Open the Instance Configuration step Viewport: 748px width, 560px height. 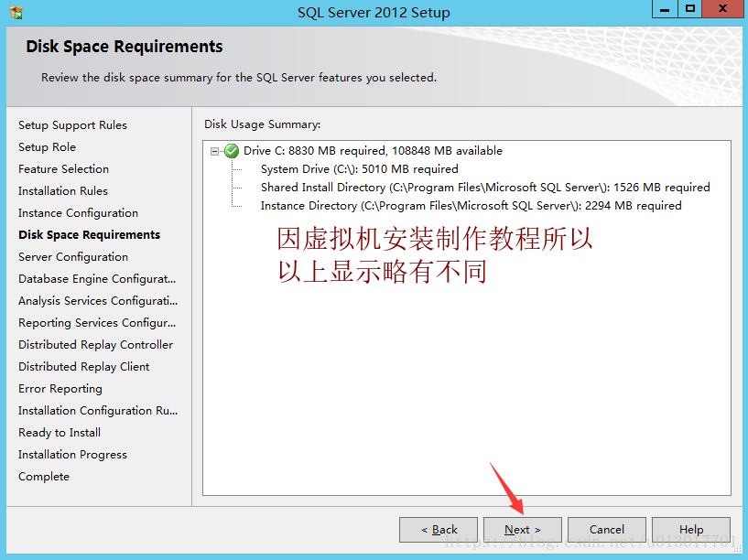(78, 213)
